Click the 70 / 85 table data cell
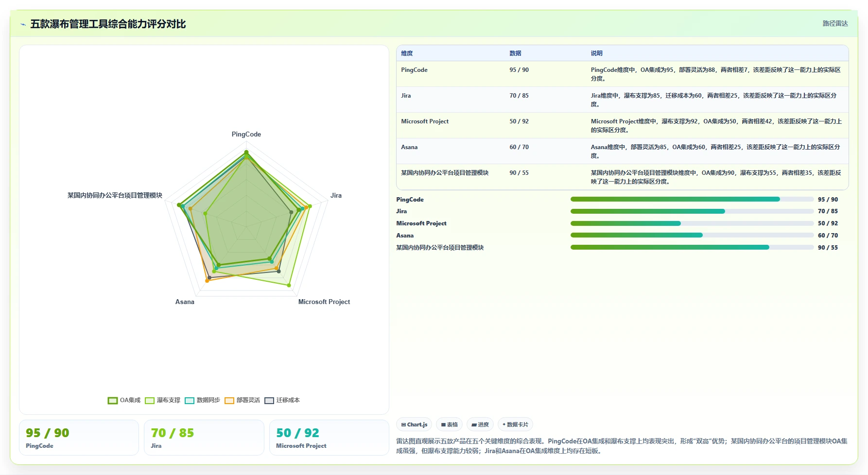 click(x=545, y=100)
